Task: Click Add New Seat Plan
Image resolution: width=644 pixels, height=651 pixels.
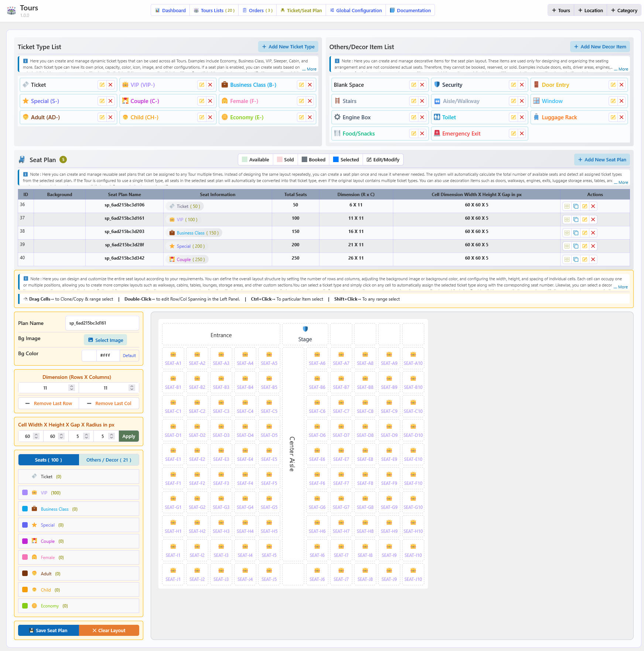Action: tap(602, 160)
